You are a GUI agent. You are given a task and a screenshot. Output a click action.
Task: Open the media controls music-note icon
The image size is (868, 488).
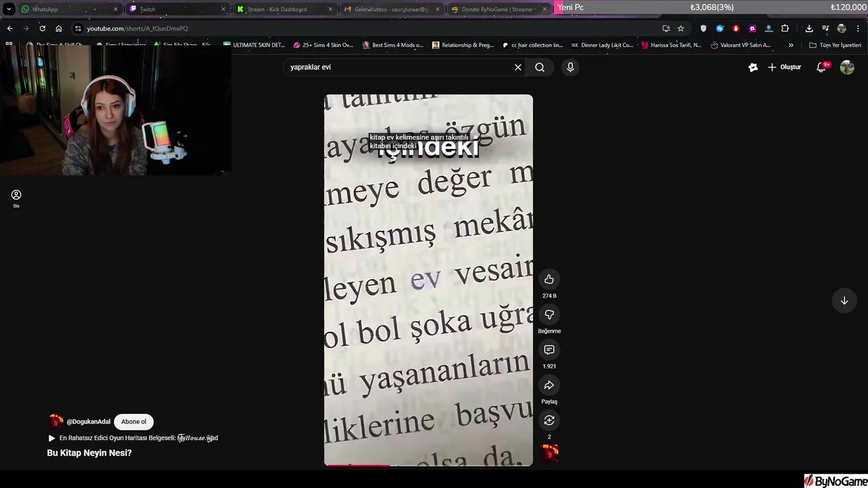(825, 28)
